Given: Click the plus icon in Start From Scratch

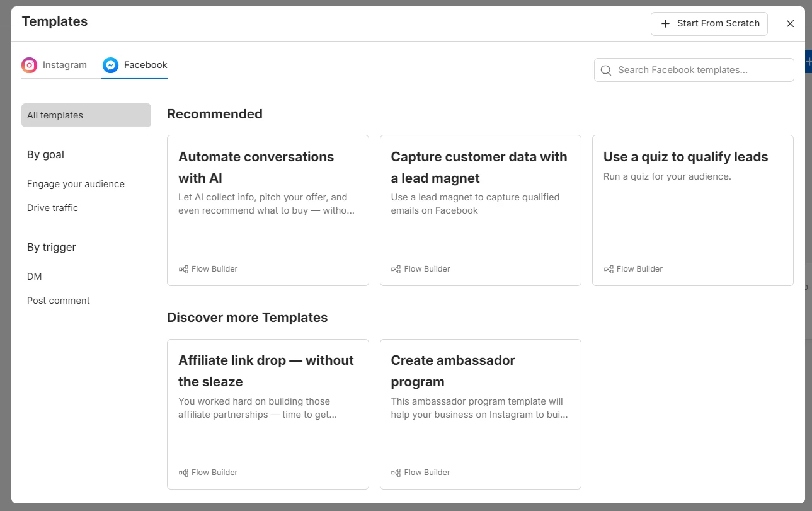Looking at the screenshot, I should pyautogui.click(x=665, y=24).
